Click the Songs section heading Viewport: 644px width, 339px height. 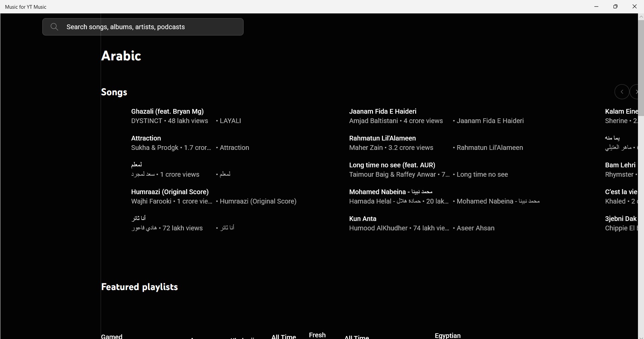114,92
